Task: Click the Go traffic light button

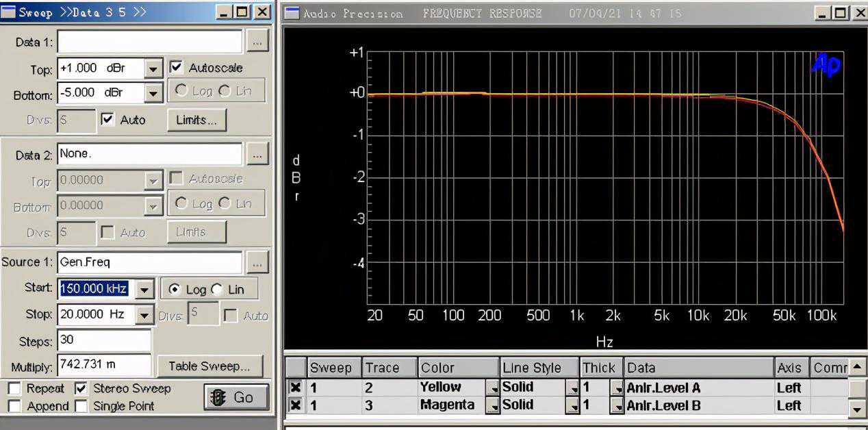Action: [x=233, y=397]
